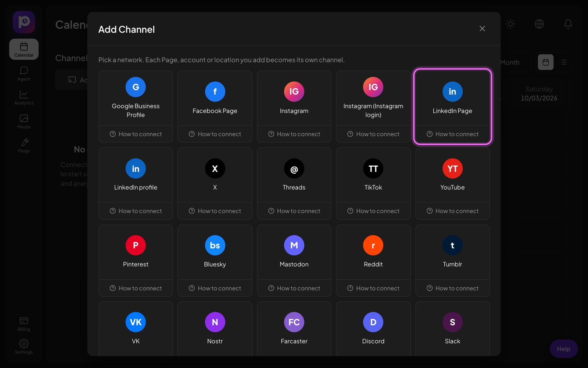The height and width of the screenshot is (368, 588).
Task: Go to Analytics in the sidebar
Action: click(x=24, y=98)
